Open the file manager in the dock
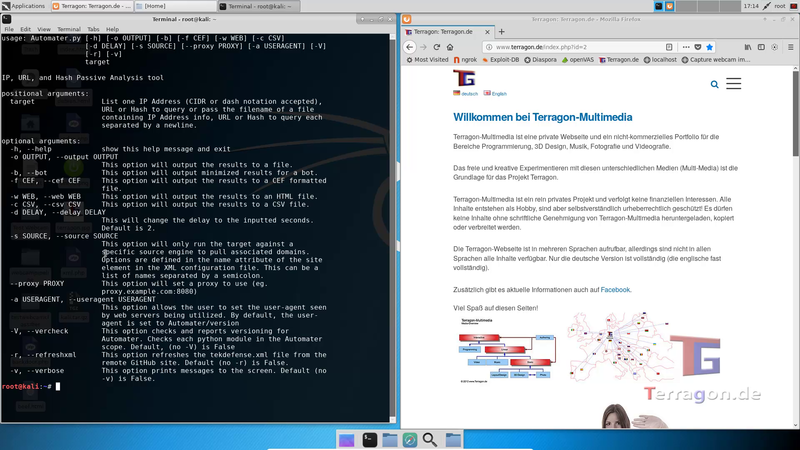This screenshot has width=800, height=450. tap(390, 440)
